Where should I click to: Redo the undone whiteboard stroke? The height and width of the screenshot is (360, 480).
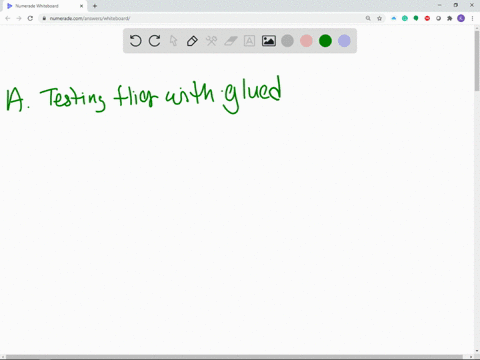154,41
